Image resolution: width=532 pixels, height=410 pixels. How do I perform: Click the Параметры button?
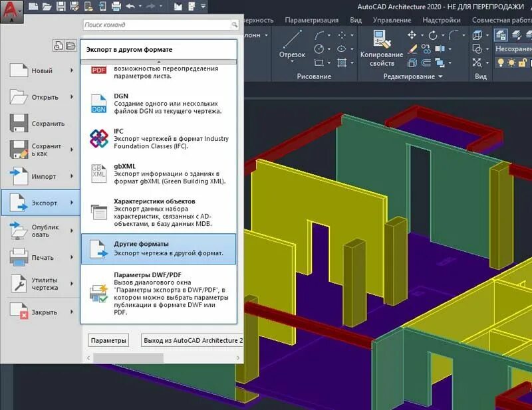click(108, 340)
